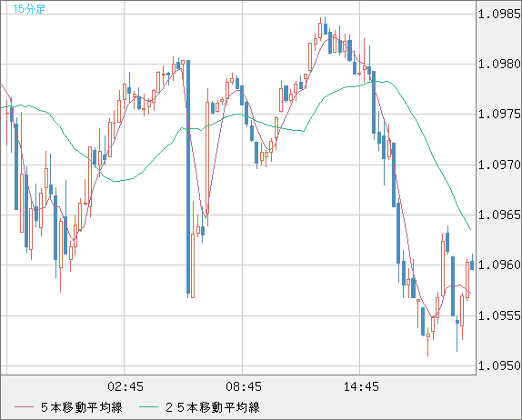Viewport: 522px width, 420px height.
Task: Click the 02:45 time axis label
Action: pos(125,386)
